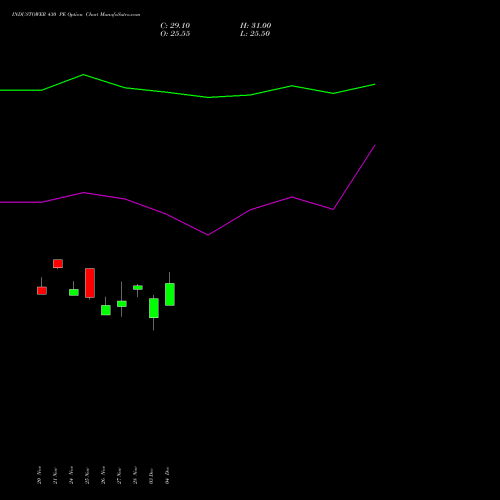The height and width of the screenshot is (500, 500).
Task: Select the 26 Nov date label
Action: (x=103, y=475)
